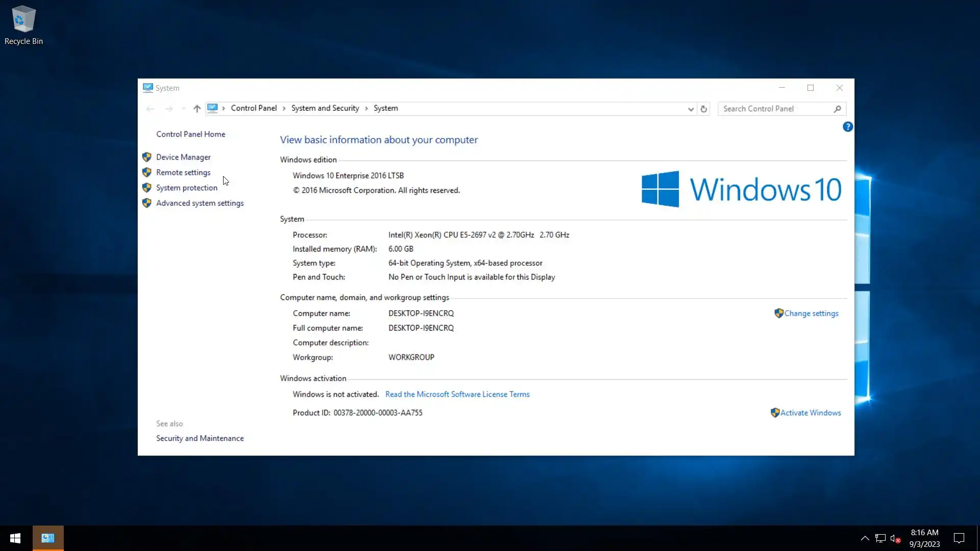Click the Activate Windows link
This screenshot has height=551, width=980.
(810, 413)
